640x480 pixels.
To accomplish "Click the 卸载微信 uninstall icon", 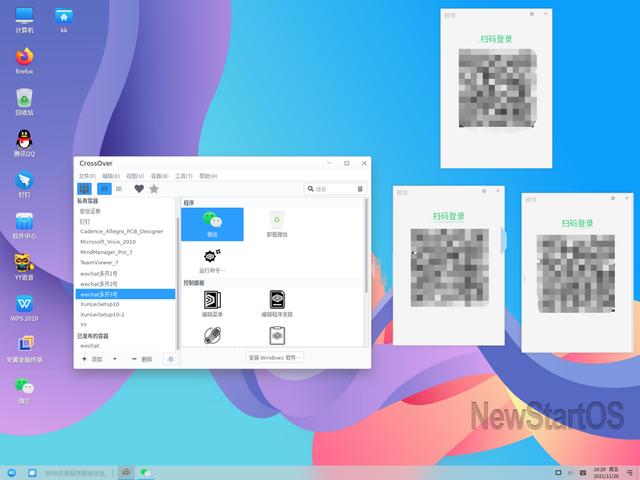I will click(277, 224).
